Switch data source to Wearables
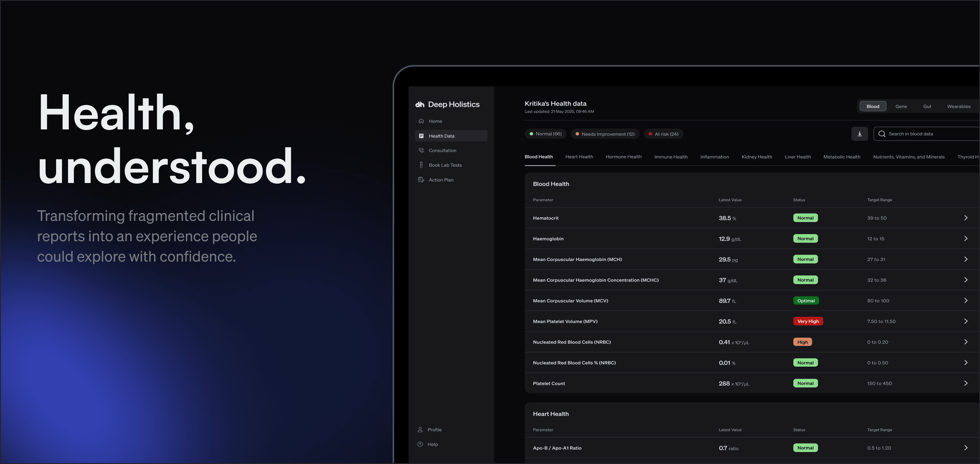Viewport: 980px width, 464px height. (959, 107)
